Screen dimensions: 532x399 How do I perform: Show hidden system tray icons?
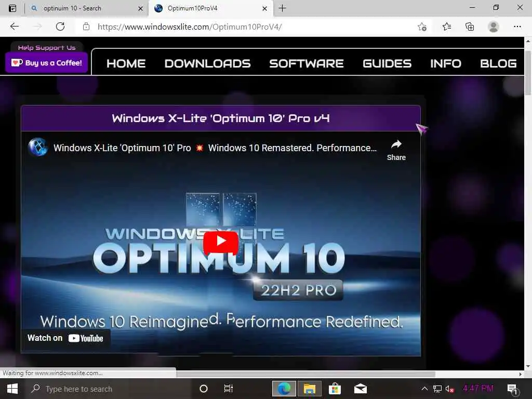click(x=424, y=389)
